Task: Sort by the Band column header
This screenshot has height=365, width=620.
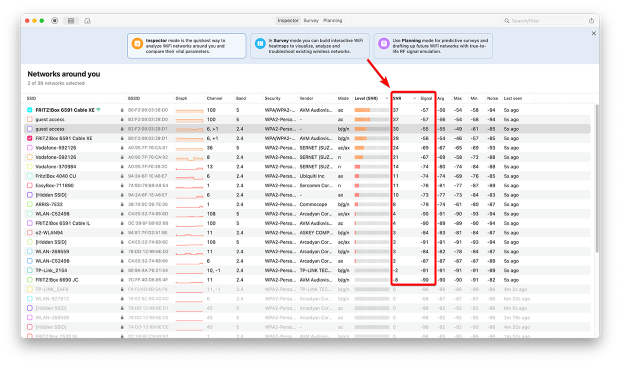Action: [x=241, y=98]
